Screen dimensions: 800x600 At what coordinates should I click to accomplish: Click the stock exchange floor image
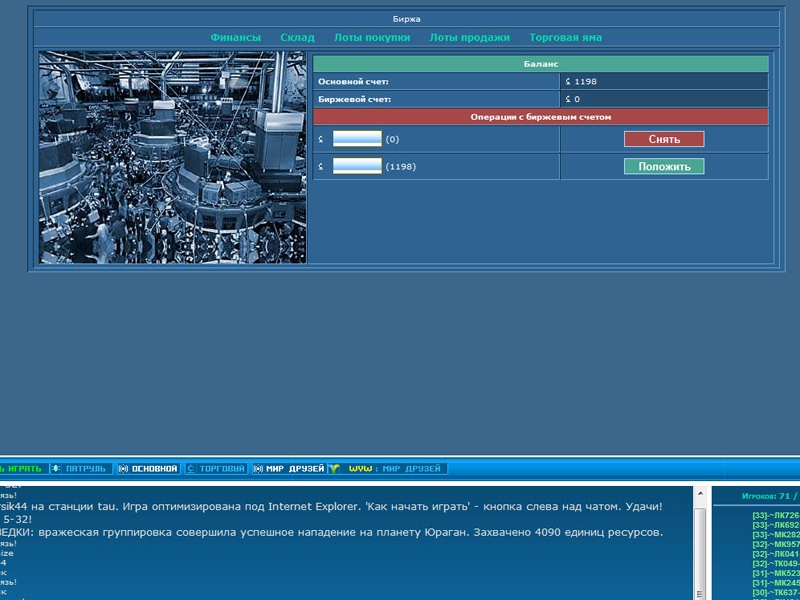point(172,157)
